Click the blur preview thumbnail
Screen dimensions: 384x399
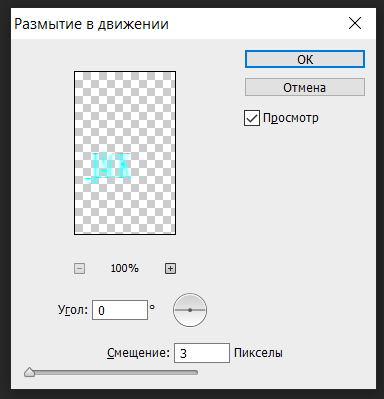[125, 153]
